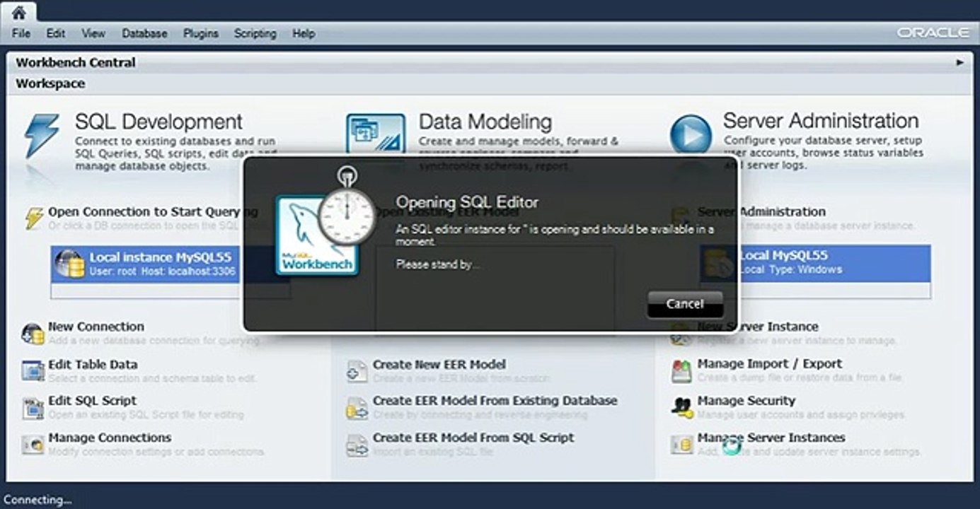The width and height of the screenshot is (980, 509).
Task: Open the Plugins menu
Action: (x=201, y=33)
